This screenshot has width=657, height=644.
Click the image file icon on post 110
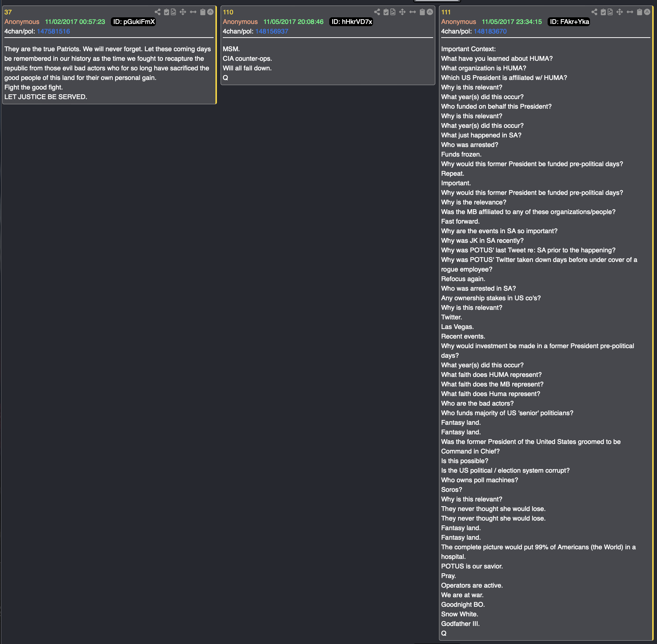tap(393, 12)
